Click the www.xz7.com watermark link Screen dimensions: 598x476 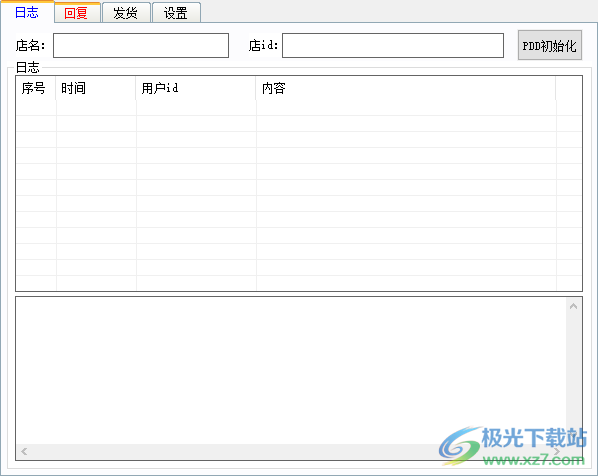click(533, 460)
